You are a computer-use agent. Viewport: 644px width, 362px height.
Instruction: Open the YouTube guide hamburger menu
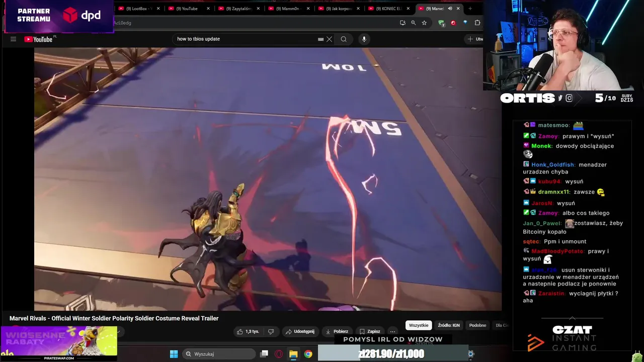(14, 39)
